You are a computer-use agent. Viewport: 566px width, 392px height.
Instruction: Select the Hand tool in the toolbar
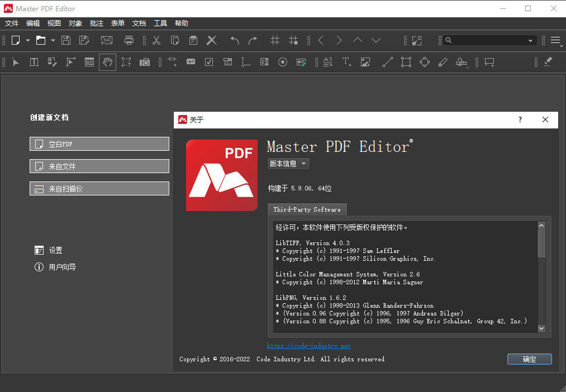(107, 62)
